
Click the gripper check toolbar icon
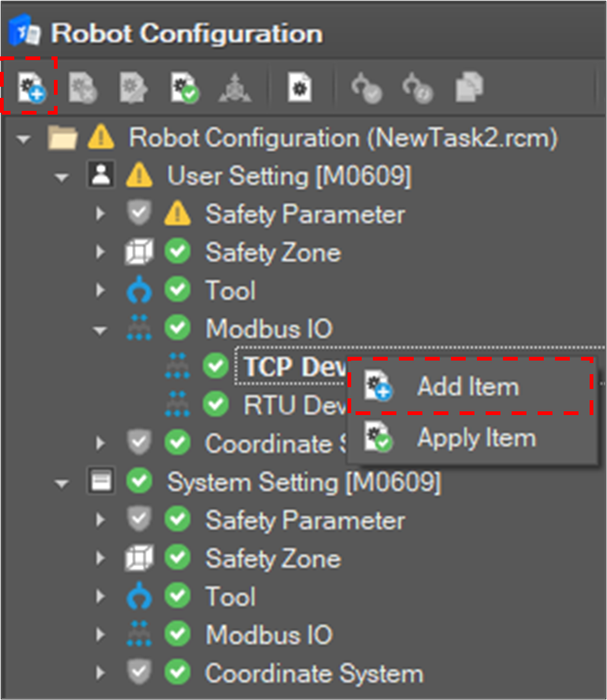364,87
